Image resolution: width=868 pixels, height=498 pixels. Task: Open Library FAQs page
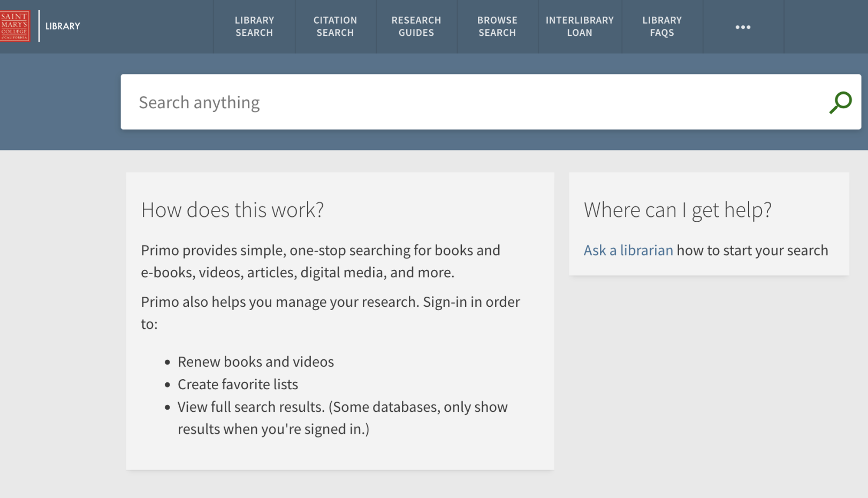tap(662, 26)
